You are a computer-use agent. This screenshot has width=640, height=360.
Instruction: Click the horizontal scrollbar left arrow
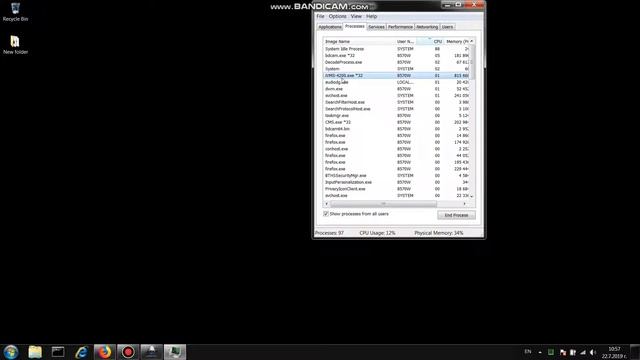point(327,204)
